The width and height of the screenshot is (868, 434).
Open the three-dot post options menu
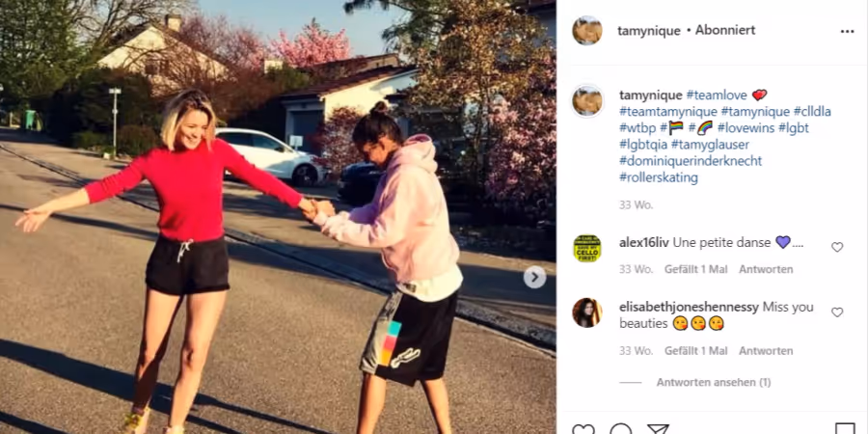tap(847, 32)
